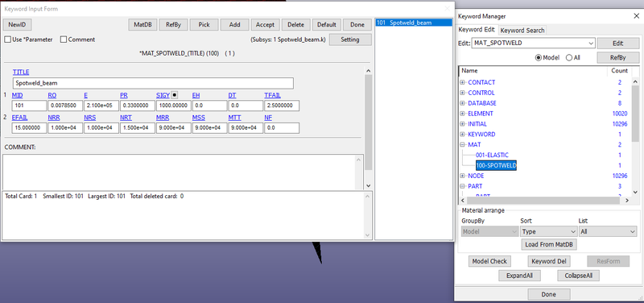Open the List dropdown set to All
The height and width of the screenshot is (303, 644).
pyautogui.click(x=608, y=232)
